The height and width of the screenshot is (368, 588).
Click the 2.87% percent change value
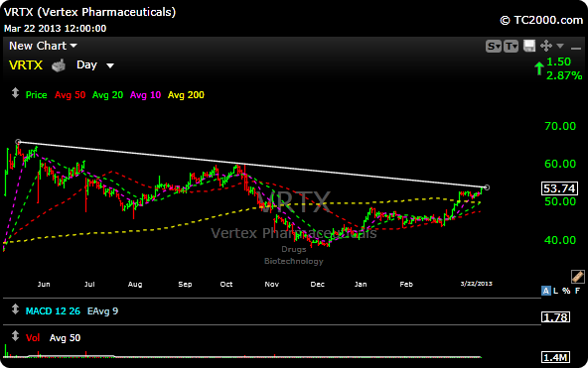tap(564, 75)
